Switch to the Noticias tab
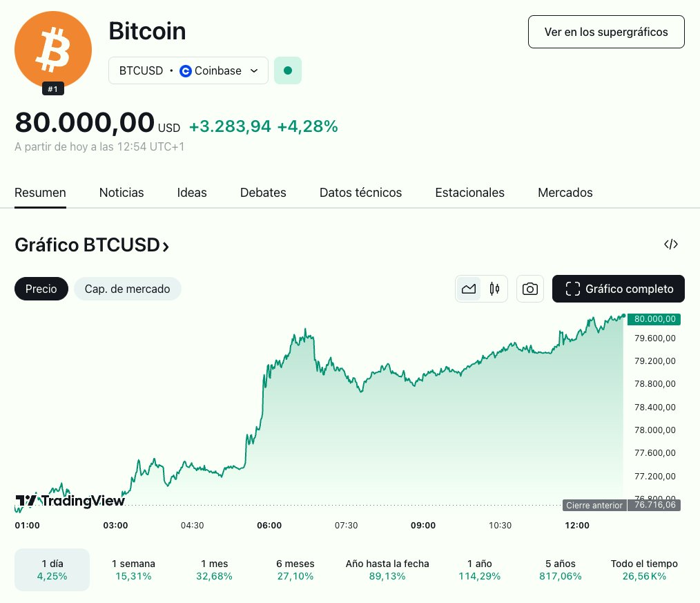Screen dimensions: 700x603 coord(121,193)
